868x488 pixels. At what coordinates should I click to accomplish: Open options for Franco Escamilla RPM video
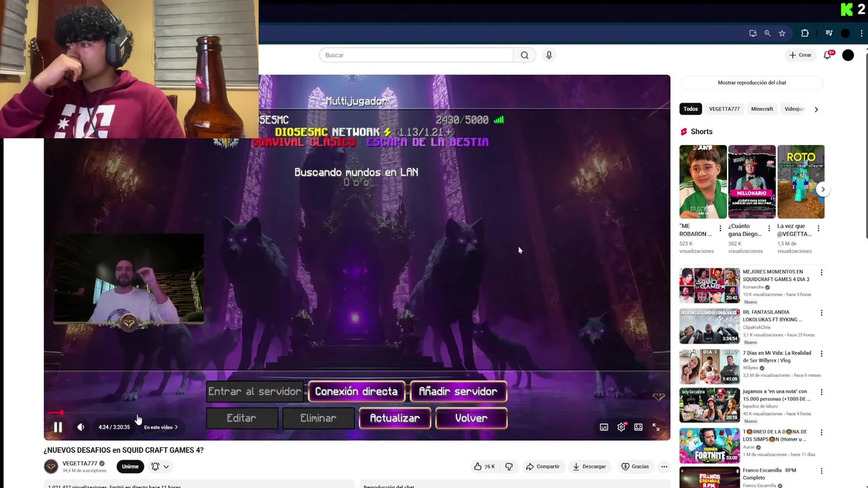[x=821, y=471]
